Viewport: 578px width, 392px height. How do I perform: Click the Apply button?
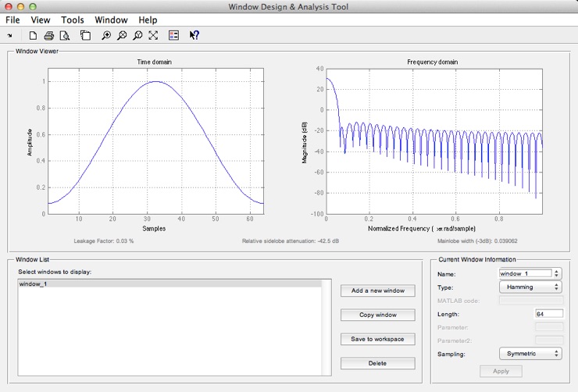[x=501, y=371]
